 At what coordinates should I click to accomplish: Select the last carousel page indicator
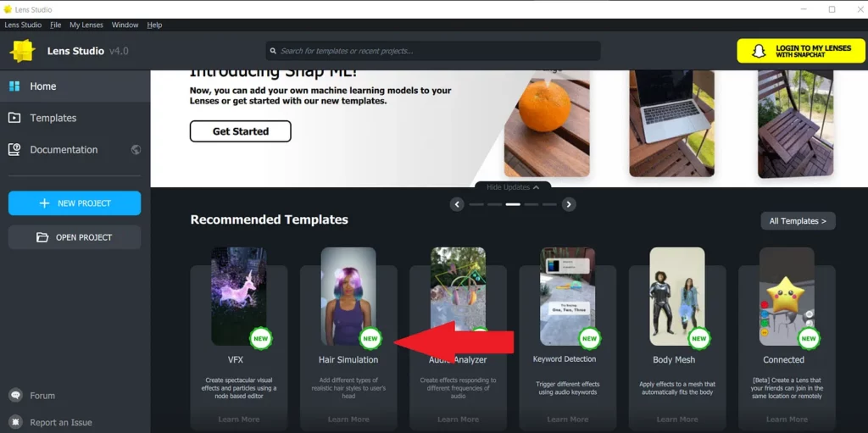[549, 204]
